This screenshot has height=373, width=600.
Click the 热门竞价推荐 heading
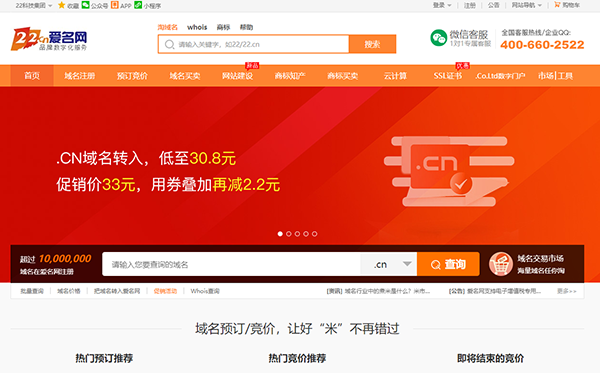pyautogui.click(x=297, y=358)
